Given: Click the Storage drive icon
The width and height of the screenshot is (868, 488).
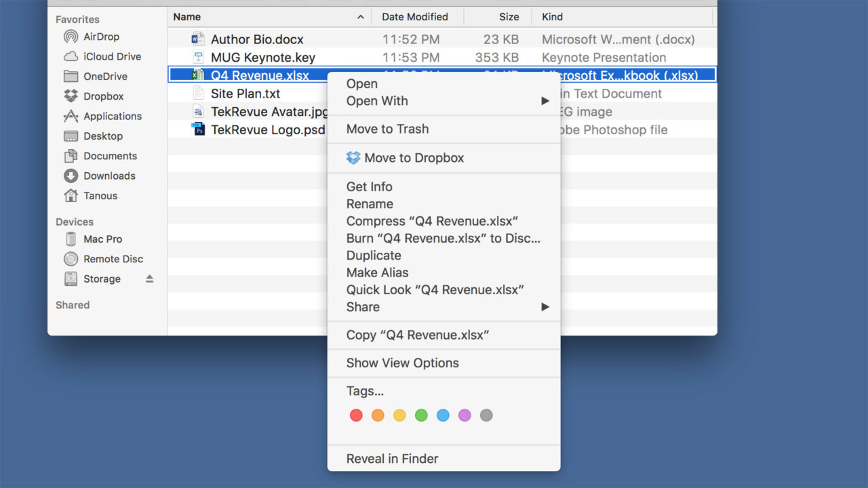Looking at the screenshot, I should pos(71,279).
